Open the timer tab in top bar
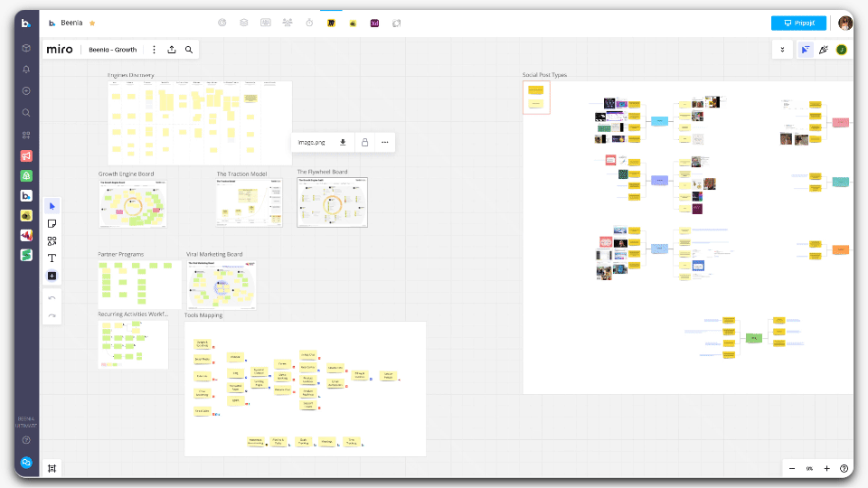 point(309,23)
